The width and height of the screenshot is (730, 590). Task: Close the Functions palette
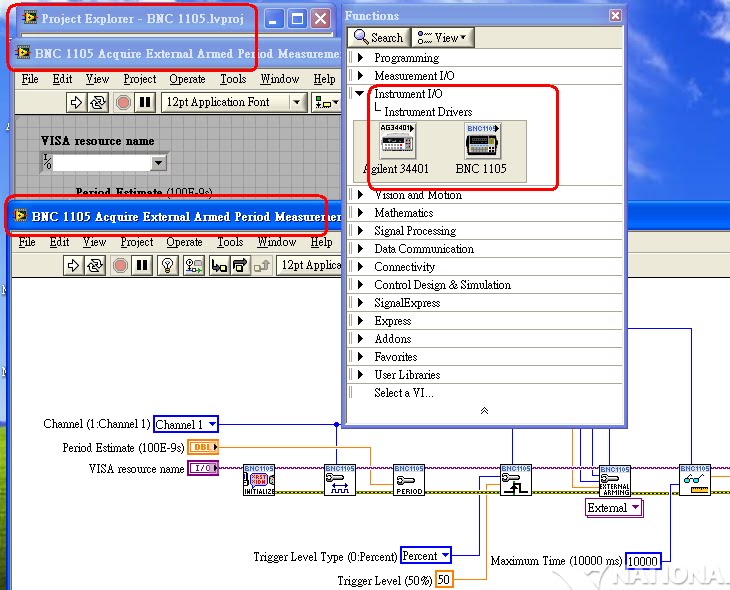coord(615,16)
